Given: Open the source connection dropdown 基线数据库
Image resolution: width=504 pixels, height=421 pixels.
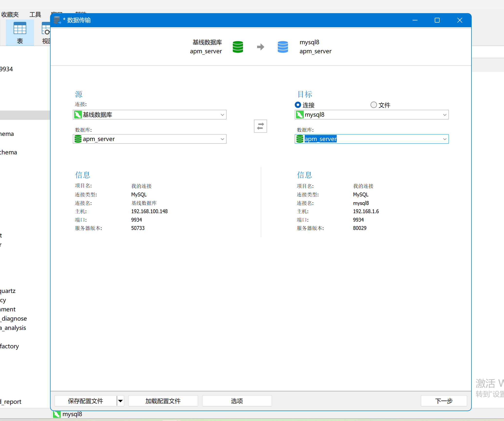Looking at the screenshot, I should click(222, 115).
